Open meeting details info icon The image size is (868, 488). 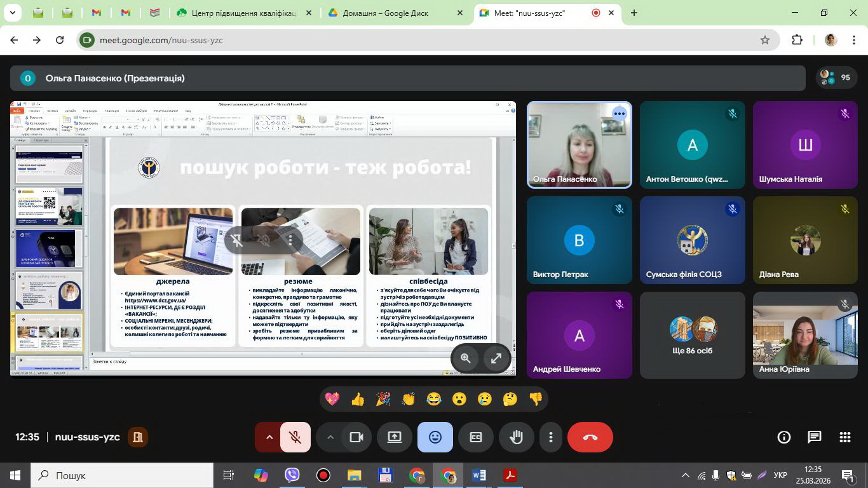[784, 437]
